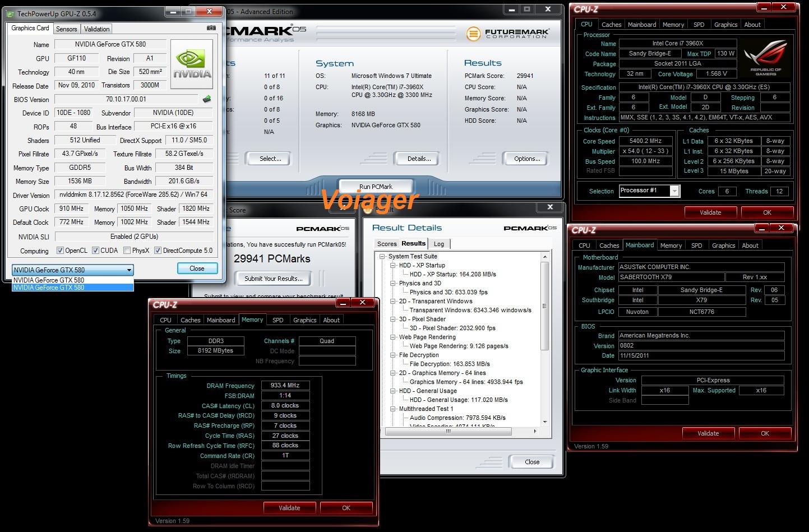Viewport: 809px width, 532px height.
Task: Enable the PhysX checkbox
Action: click(x=127, y=251)
